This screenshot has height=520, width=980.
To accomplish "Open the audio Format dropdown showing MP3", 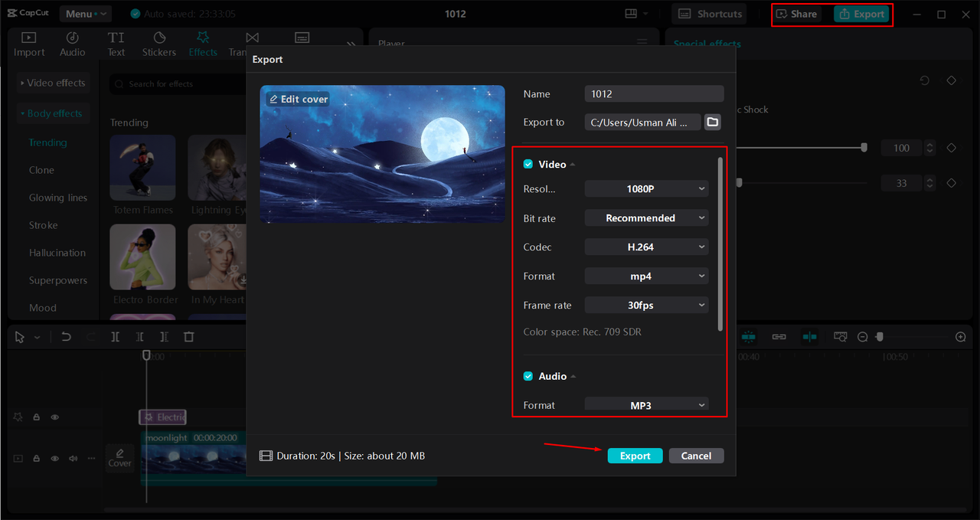I will point(646,404).
